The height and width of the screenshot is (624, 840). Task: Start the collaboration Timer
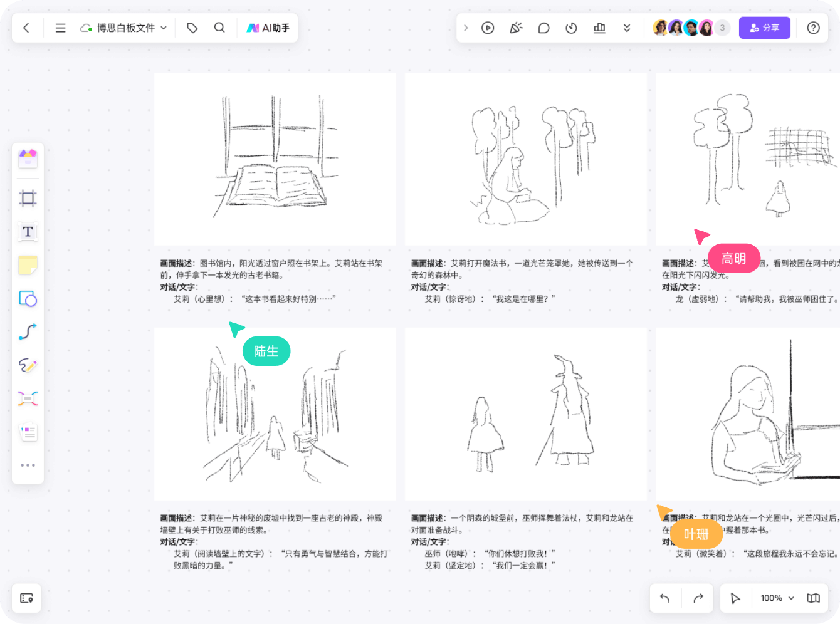pos(571,28)
